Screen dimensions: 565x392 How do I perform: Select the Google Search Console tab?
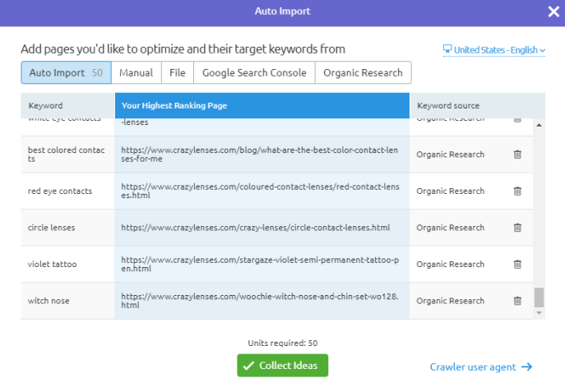pos(254,72)
